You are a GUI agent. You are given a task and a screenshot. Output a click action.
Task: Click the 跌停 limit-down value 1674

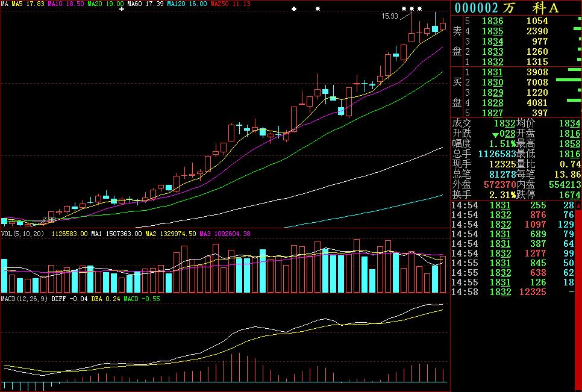569,194
